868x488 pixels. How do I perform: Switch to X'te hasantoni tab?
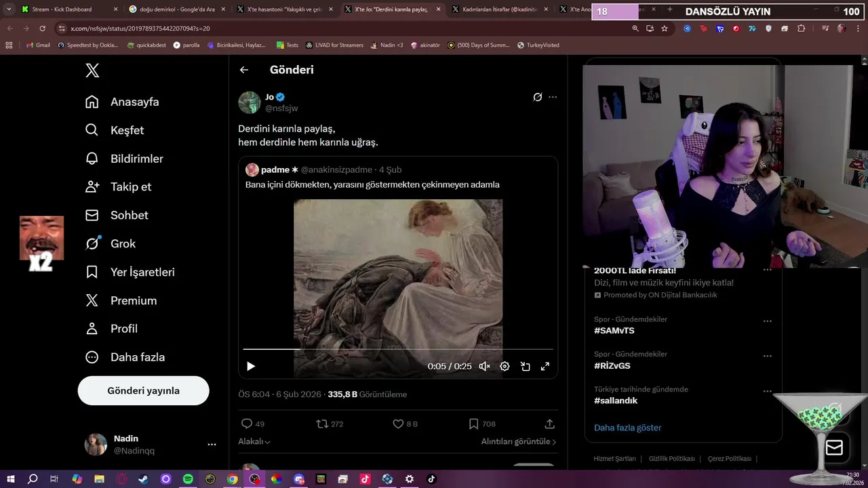point(284,9)
